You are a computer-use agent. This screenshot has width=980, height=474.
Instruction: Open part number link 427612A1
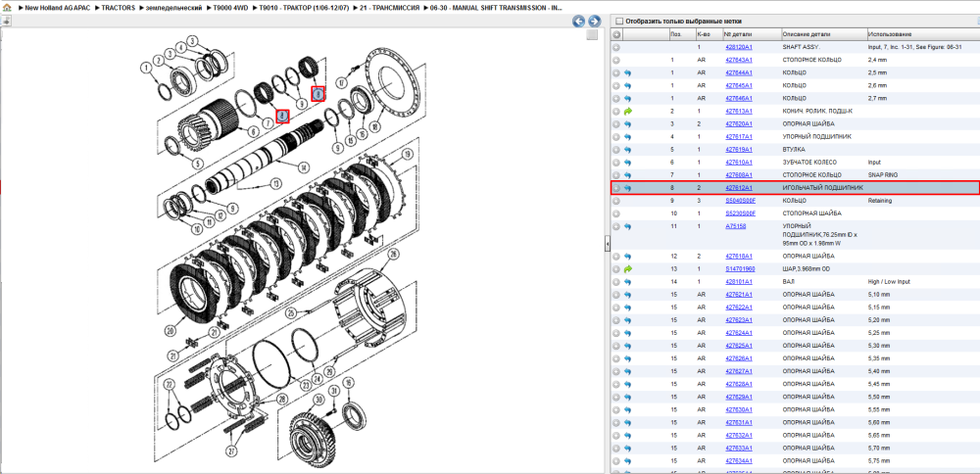(x=738, y=188)
